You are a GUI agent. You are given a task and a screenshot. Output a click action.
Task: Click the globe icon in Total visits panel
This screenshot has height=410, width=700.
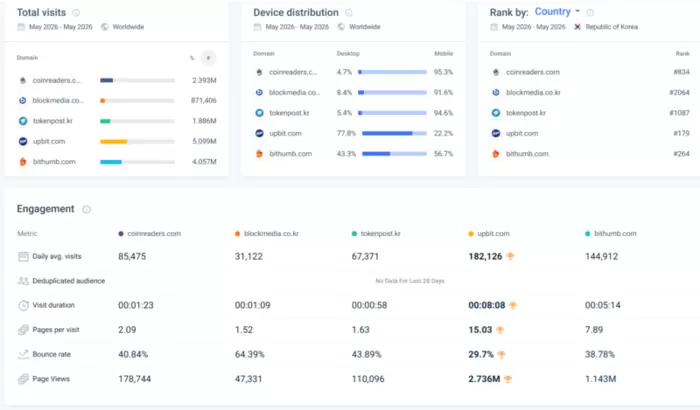pos(104,27)
